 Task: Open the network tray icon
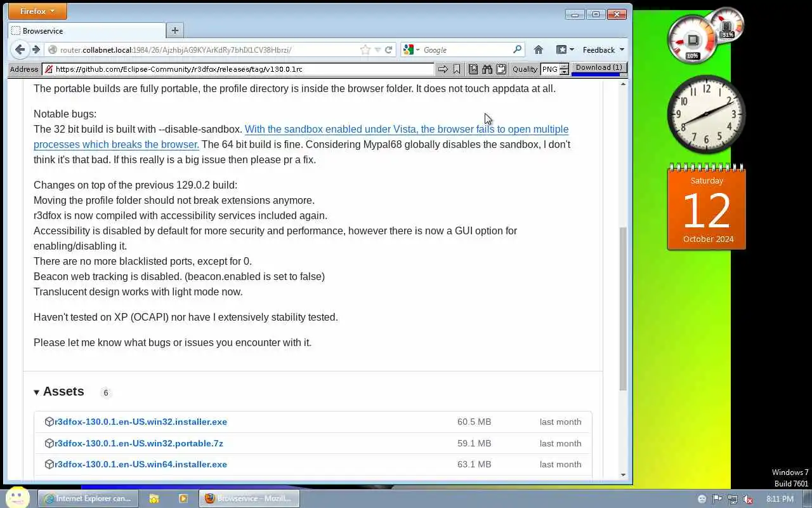(x=733, y=499)
